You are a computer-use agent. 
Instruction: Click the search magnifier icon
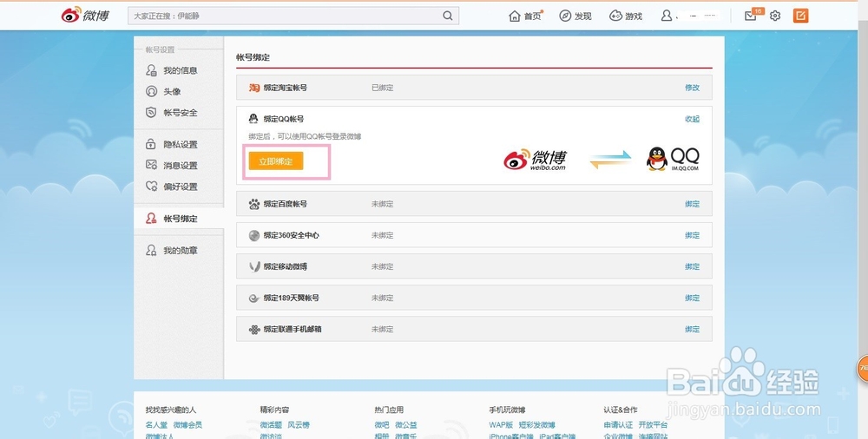point(447,16)
